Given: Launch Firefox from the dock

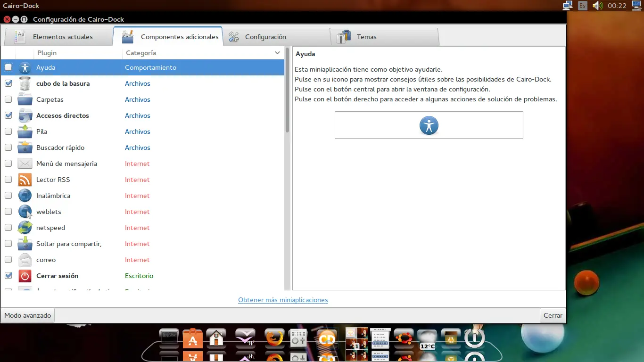Looking at the screenshot, I should click(275, 338).
